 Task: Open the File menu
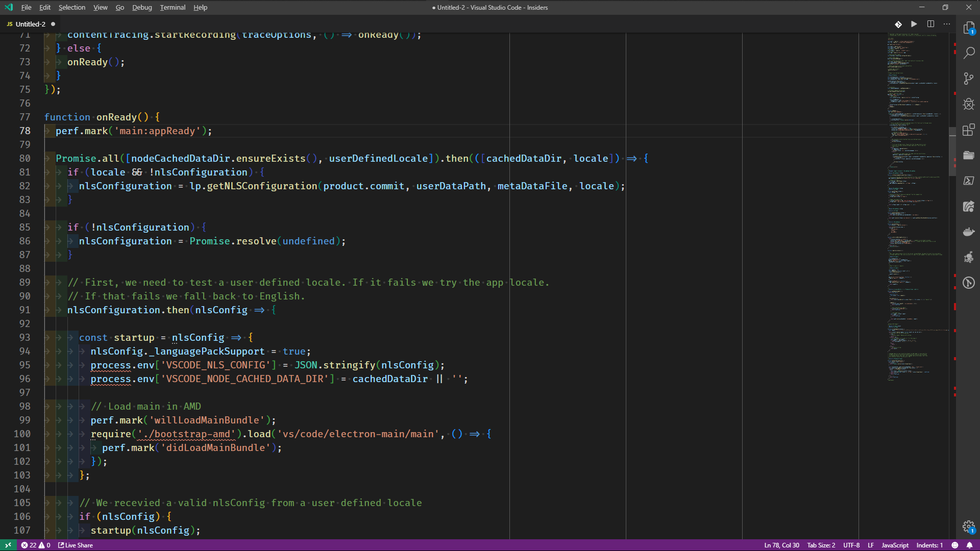[26, 7]
